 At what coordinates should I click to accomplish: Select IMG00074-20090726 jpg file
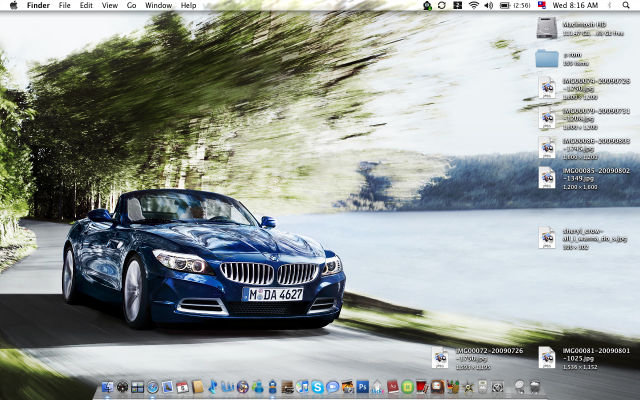547,87
